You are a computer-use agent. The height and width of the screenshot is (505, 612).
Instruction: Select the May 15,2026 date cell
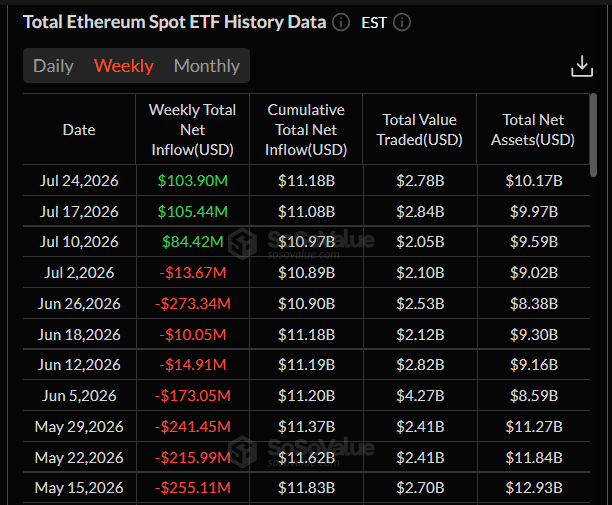pyautogui.click(x=79, y=487)
